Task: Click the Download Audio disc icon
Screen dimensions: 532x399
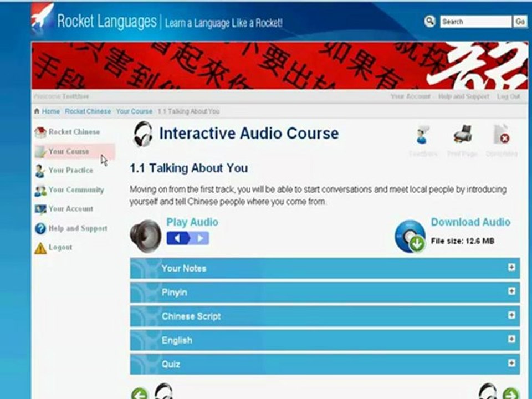Action: tap(410, 237)
